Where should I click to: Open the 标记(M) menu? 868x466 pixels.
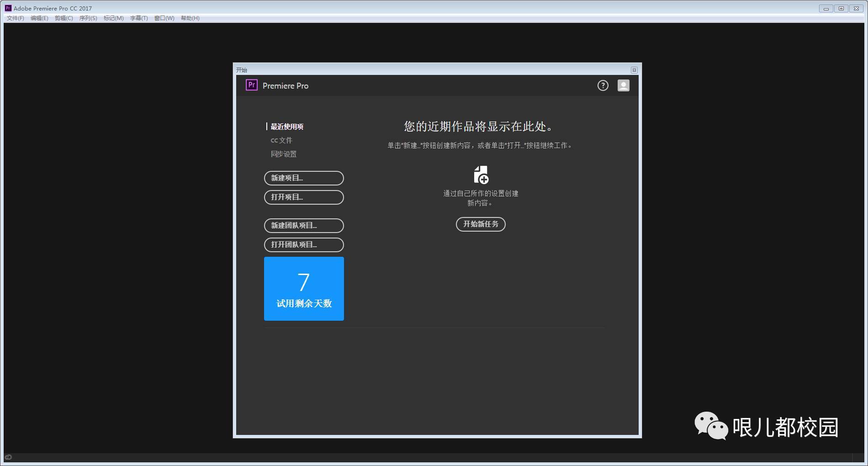114,18
